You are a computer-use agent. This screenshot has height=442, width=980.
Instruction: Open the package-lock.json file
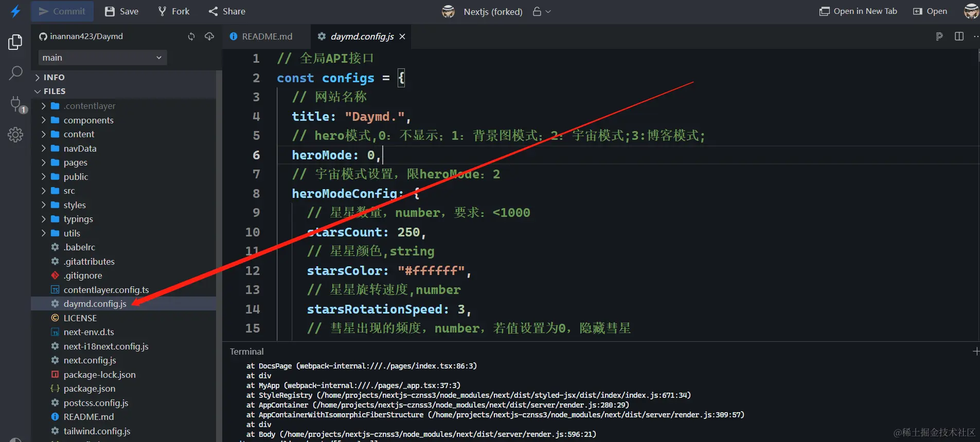(x=123, y=375)
